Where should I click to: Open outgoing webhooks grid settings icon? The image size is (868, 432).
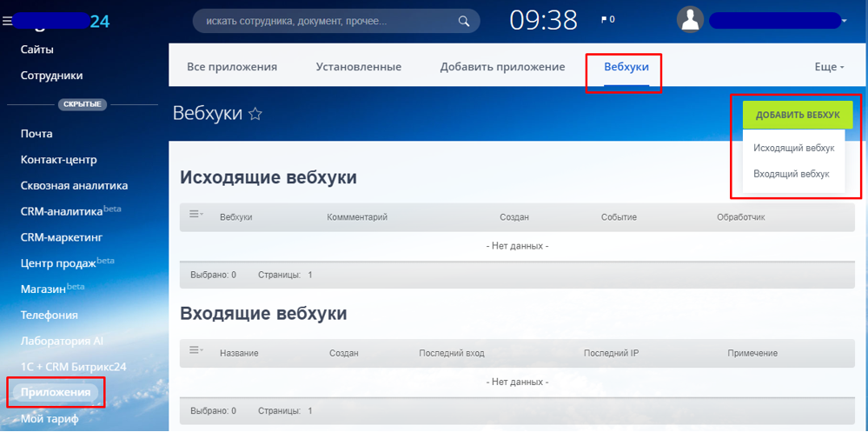click(195, 215)
